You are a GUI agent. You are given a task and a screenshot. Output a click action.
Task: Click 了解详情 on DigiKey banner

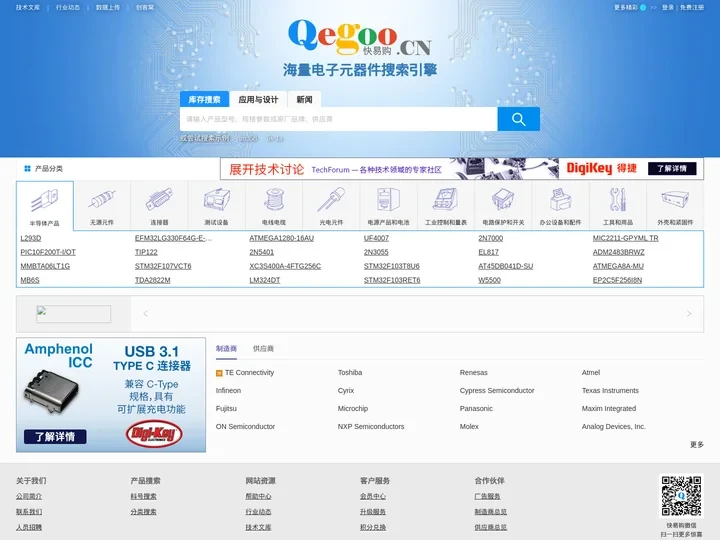(x=672, y=169)
